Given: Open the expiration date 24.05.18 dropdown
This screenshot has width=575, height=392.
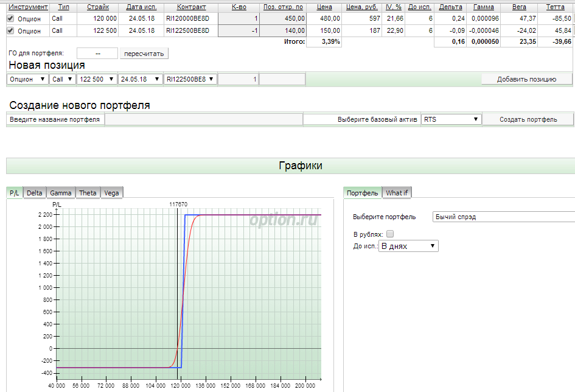Looking at the screenshot, I should (140, 79).
